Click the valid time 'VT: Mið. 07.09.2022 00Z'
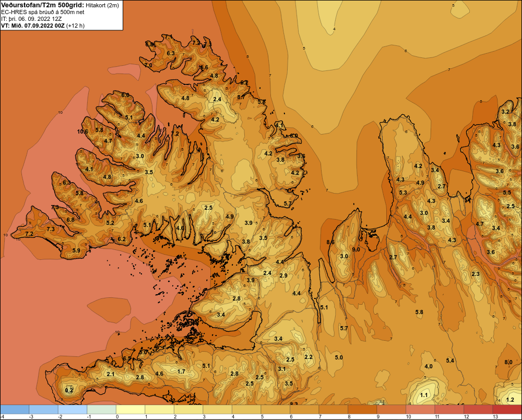Screen dimensions: 522x420 point(33,26)
